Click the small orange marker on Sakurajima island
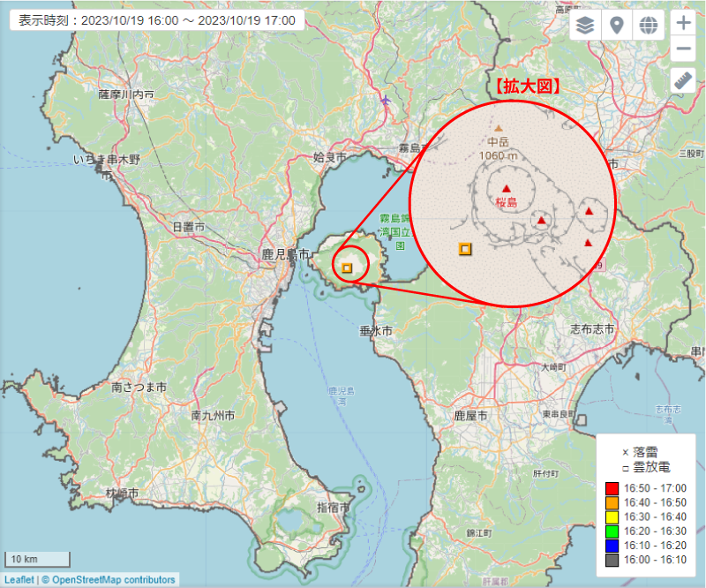The height and width of the screenshot is (588, 706). pos(347,267)
